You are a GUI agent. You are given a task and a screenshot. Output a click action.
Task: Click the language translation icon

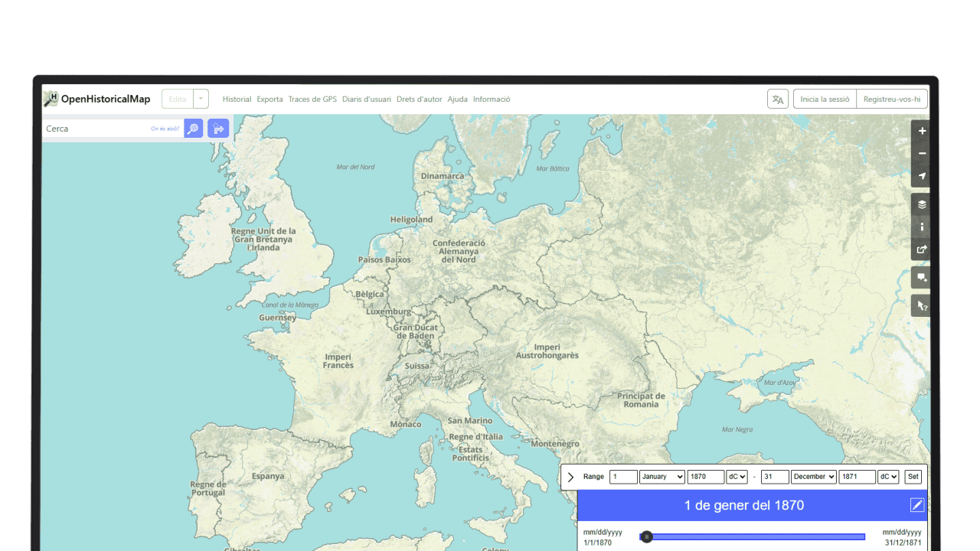click(777, 98)
